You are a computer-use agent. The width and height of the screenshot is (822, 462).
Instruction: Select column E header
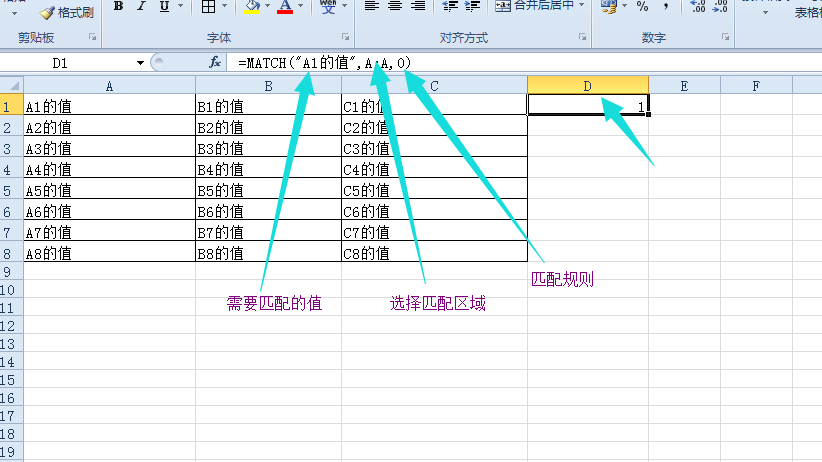point(684,85)
